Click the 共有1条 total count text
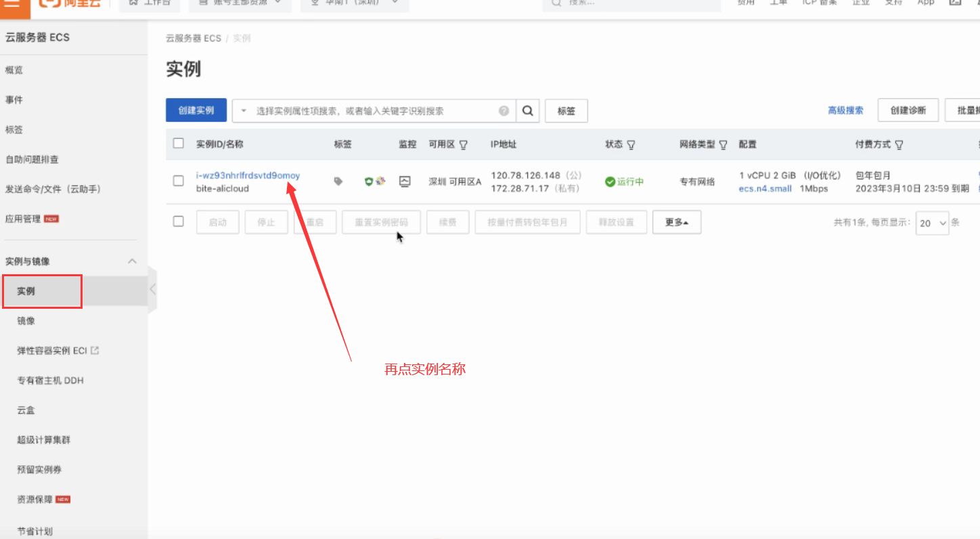This screenshot has width=980, height=539. click(x=850, y=222)
